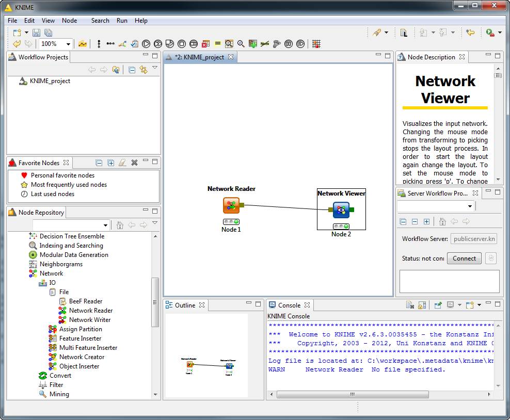Click Collapse All in Workflow Projects toolbar
The width and height of the screenshot is (510, 420).
click(x=132, y=70)
